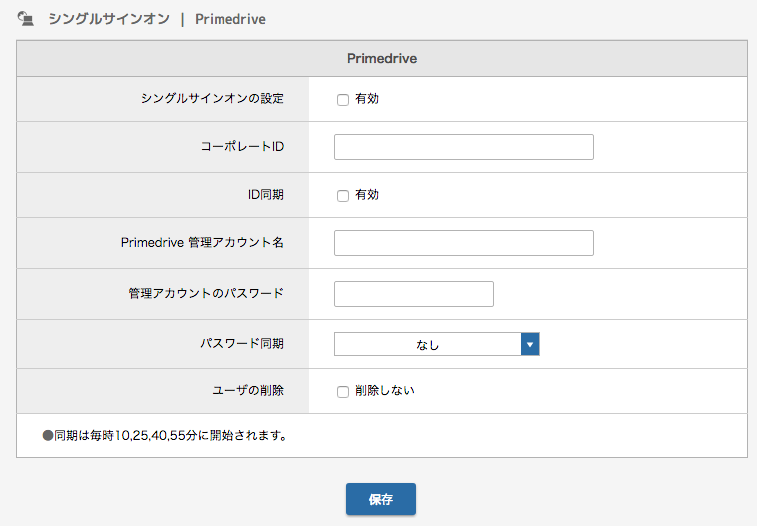The image size is (757, 526).
Task: Enable シングルサインオンの設定 有効 checkbox
Action: [343, 100]
